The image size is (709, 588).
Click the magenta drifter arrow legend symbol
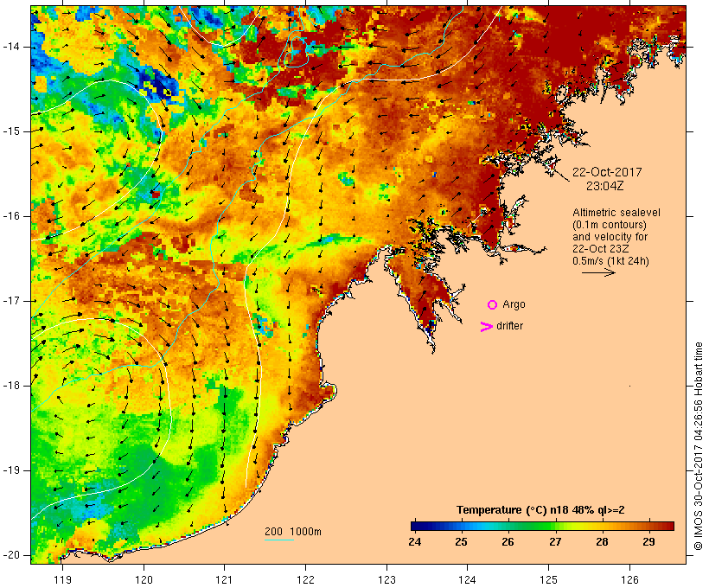point(487,327)
